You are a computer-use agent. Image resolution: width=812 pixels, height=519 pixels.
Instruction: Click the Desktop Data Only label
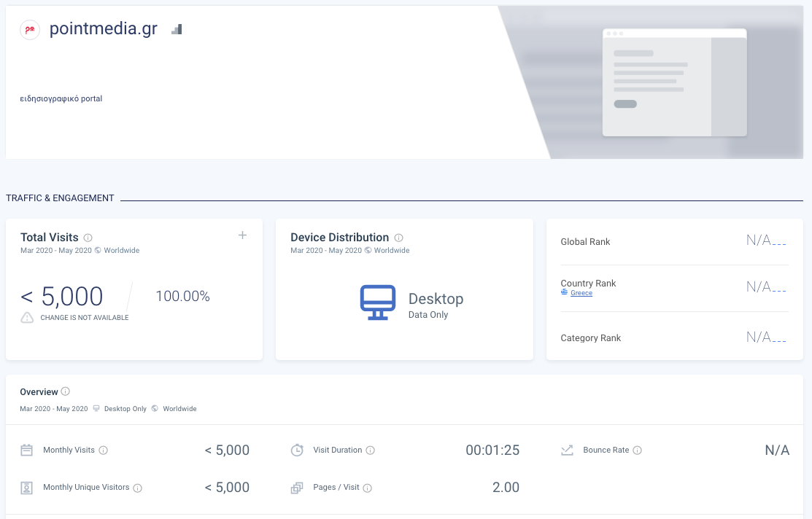tap(436, 305)
